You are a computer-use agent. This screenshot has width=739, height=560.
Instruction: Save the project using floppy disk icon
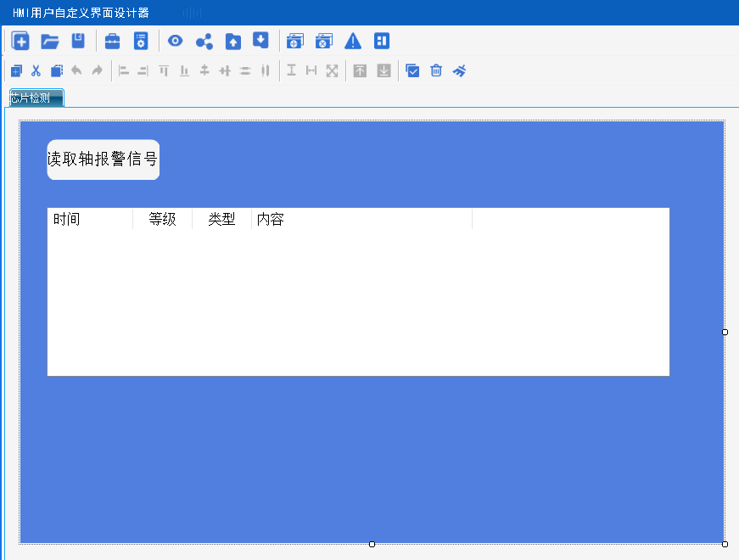[78, 41]
